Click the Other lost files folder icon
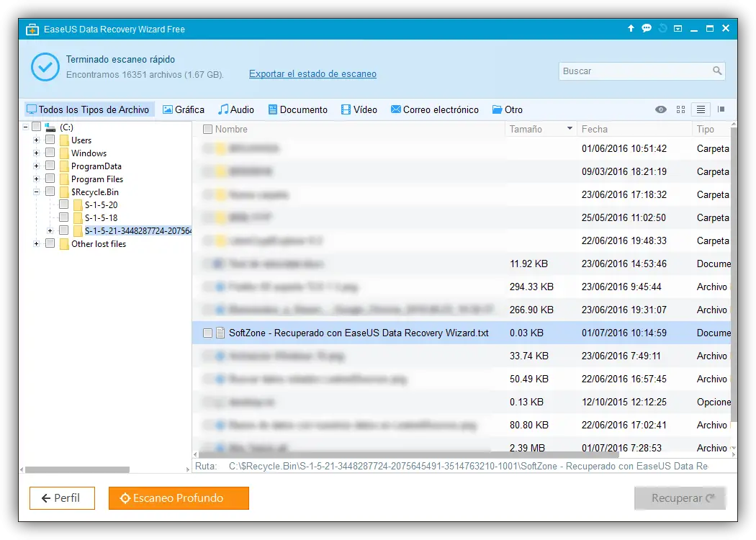756x540 pixels. (64, 244)
